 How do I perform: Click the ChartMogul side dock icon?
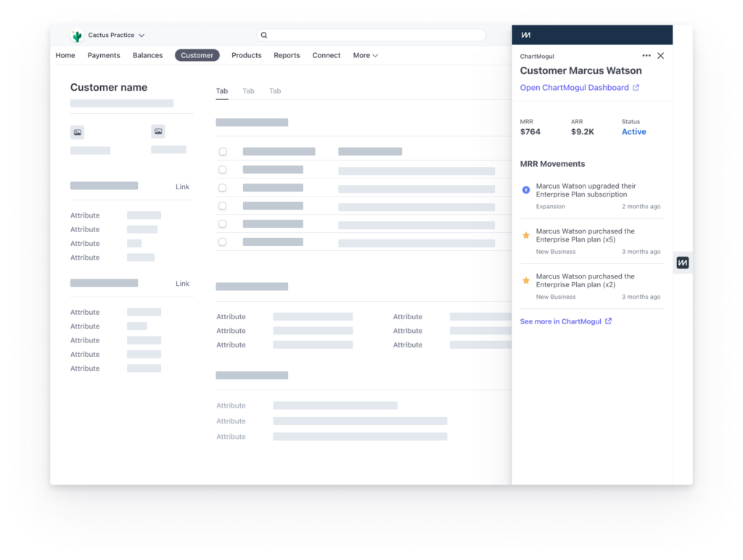click(683, 263)
